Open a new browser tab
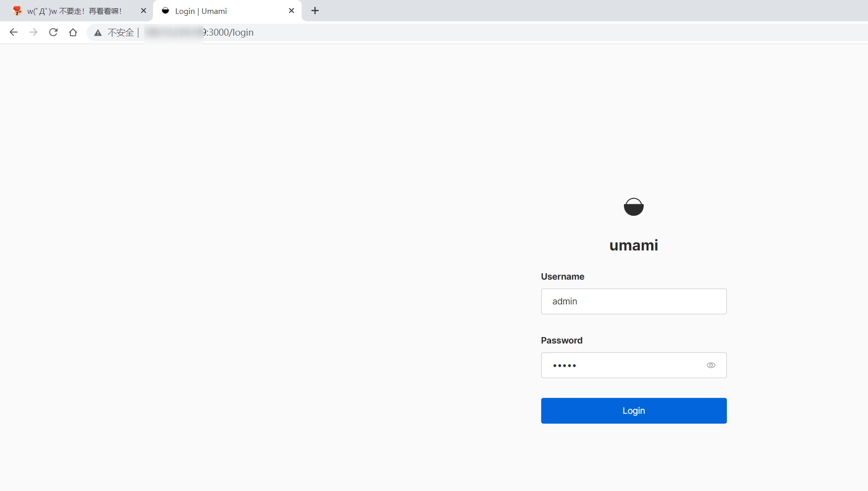Viewport: 868px width, 491px height. [315, 10]
